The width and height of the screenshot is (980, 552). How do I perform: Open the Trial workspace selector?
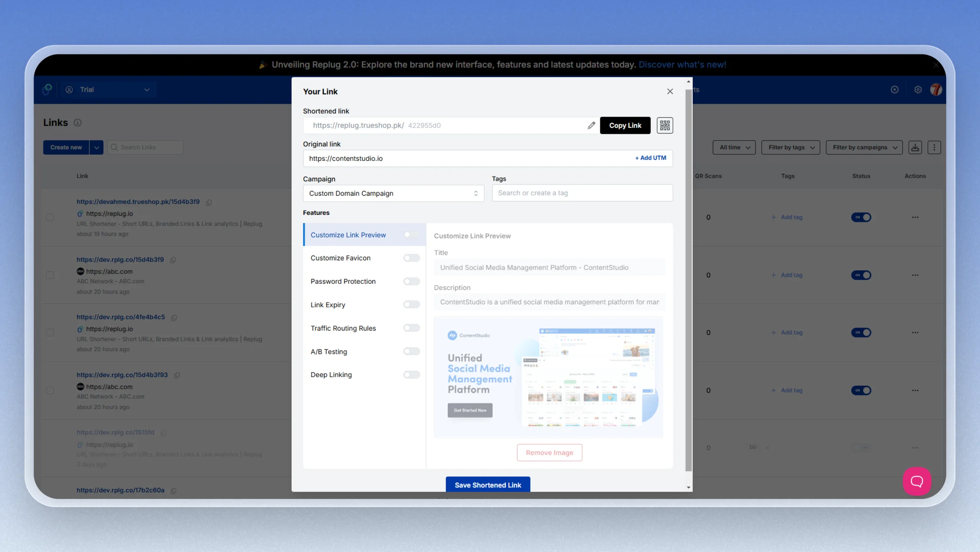tap(108, 89)
